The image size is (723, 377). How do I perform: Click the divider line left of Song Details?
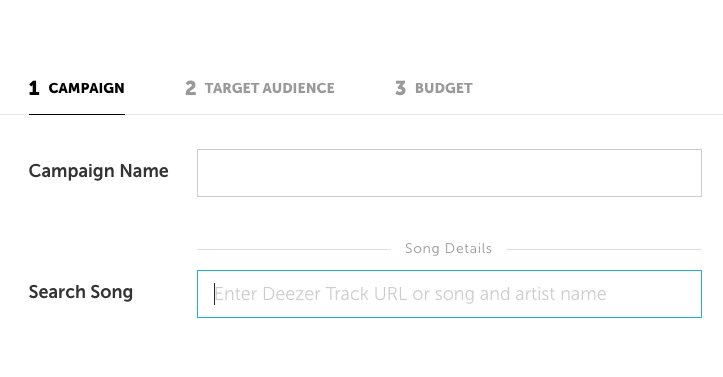pyautogui.click(x=294, y=249)
